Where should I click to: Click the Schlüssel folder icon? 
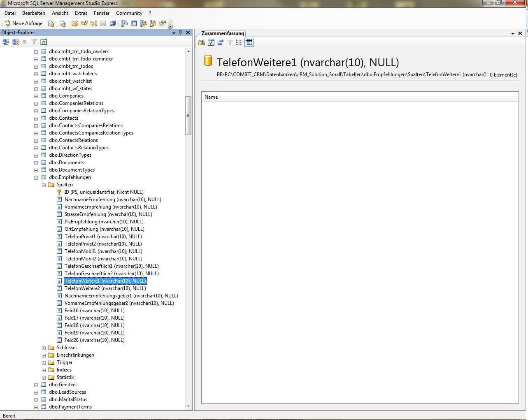51,348
